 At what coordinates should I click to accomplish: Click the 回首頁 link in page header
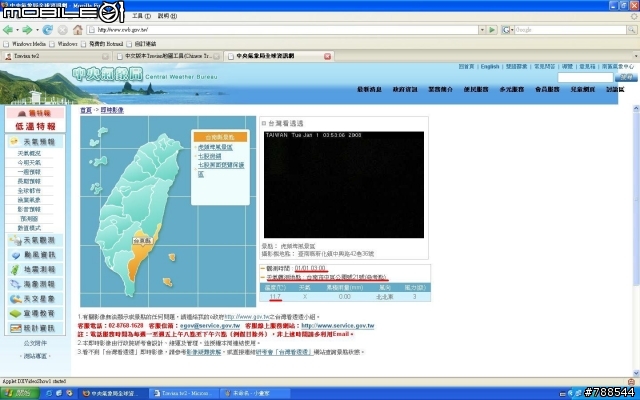(x=467, y=67)
